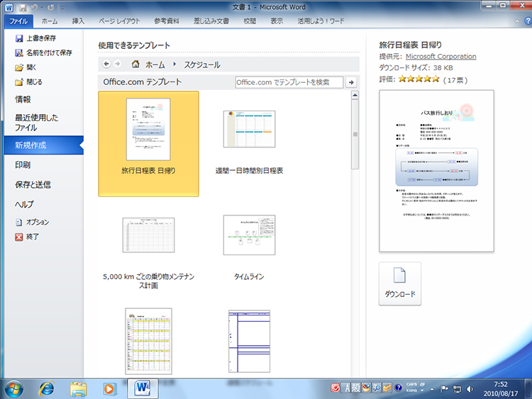
Task: Open オプション in the sidebar
Action: pyautogui.click(x=33, y=222)
